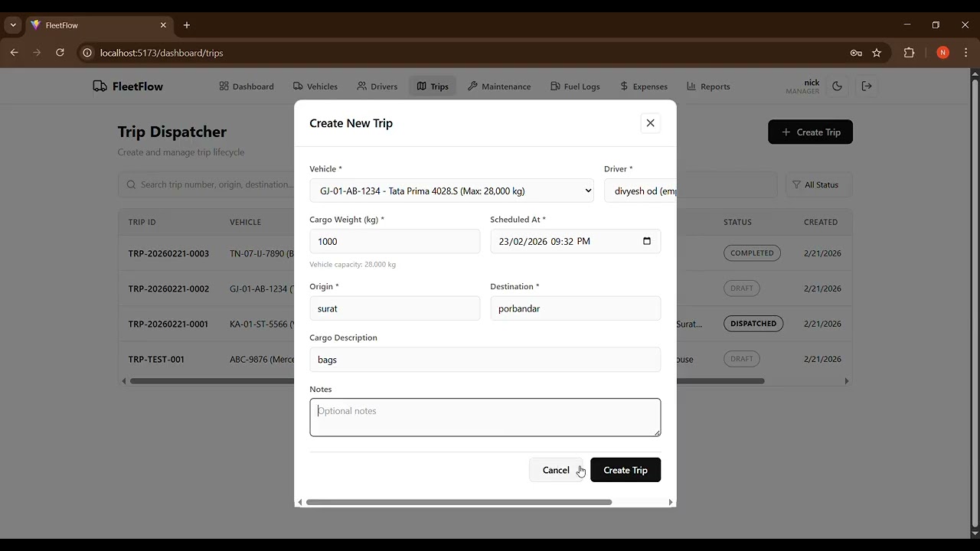Image resolution: width=980 pixels, height=551 pixels.
Task: Go to Fuel Logs
Action: tap(575, 86)
